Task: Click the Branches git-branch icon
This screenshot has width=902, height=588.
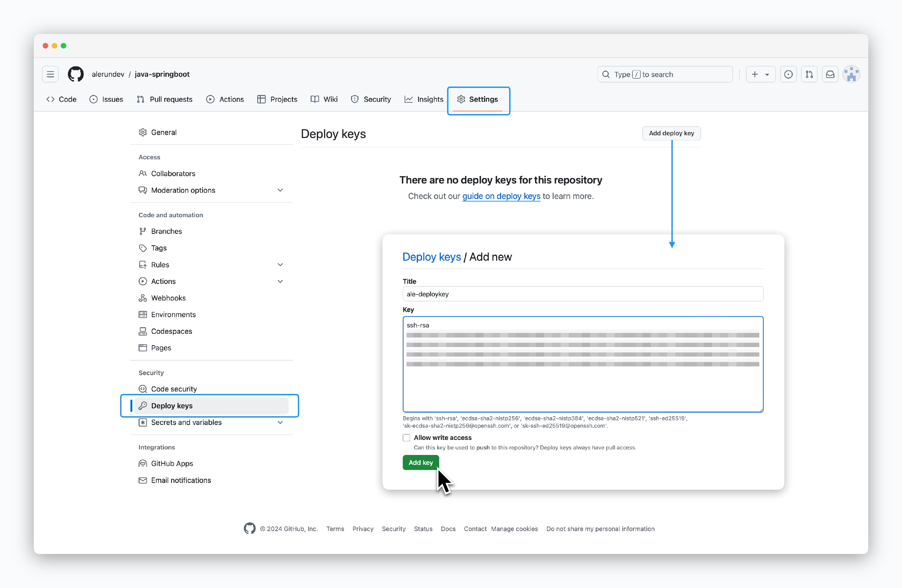Action: [142, 231]
